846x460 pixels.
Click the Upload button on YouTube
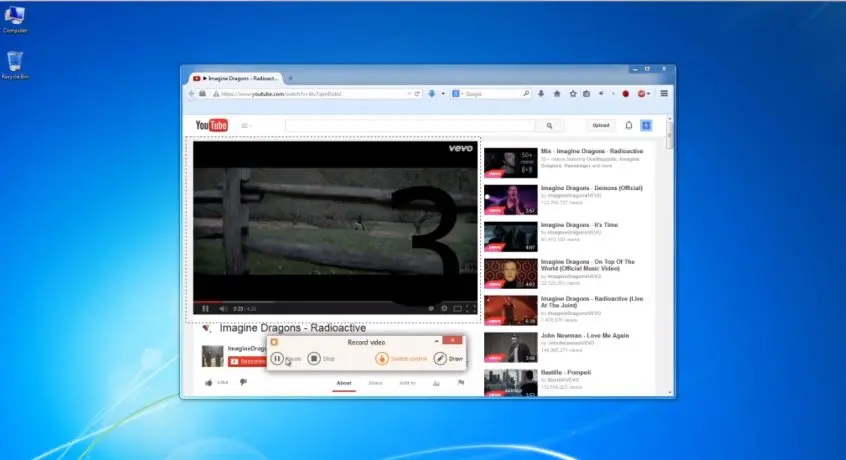[x=601, y=125]
